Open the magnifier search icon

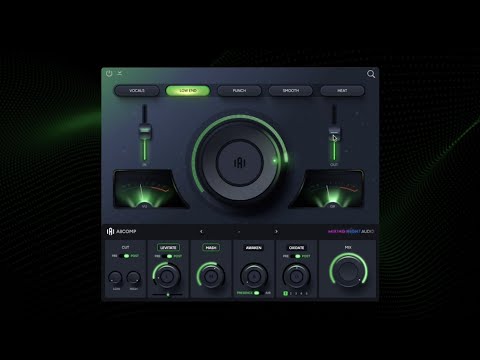coord(371,74)
